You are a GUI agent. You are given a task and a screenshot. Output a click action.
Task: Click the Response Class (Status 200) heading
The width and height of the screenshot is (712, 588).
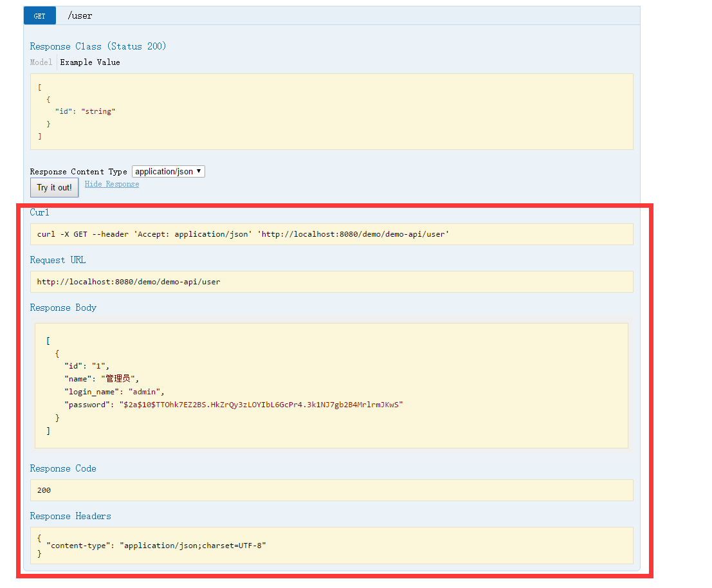(98, 46)
